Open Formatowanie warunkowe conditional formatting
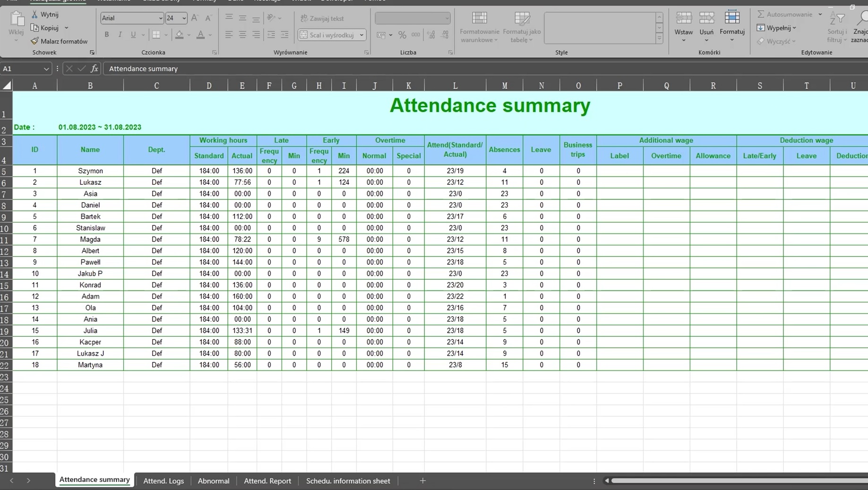868x490 pixels. point(480,27)
